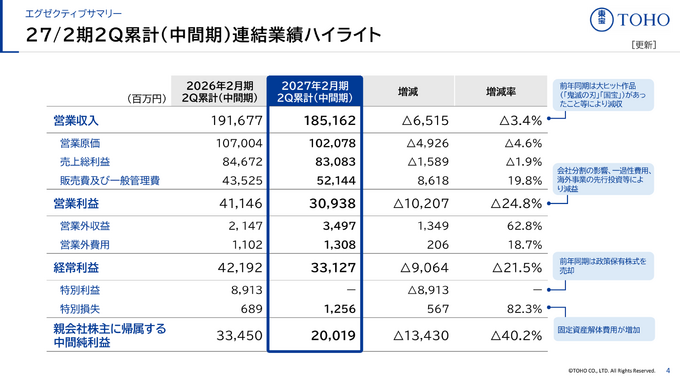The height and width of the screenshot is (382, 680).
Task: Click the value △6,515
Action: pos(425,121)
